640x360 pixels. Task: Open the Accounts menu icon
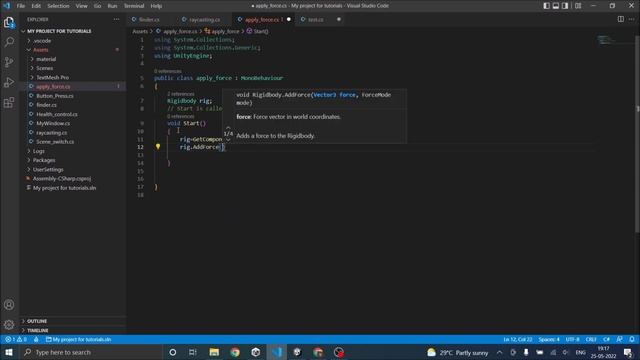coord(9,305)
